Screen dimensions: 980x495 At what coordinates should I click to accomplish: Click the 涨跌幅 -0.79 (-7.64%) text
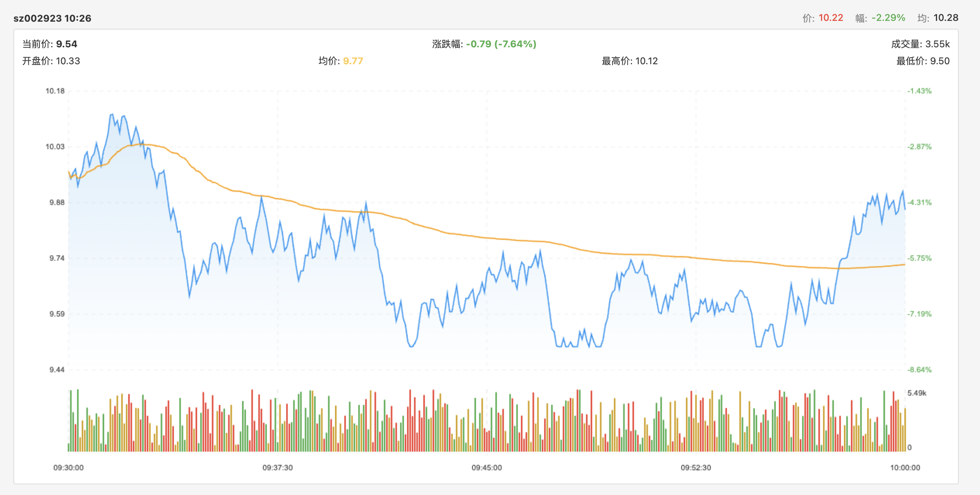coord(484,44)
